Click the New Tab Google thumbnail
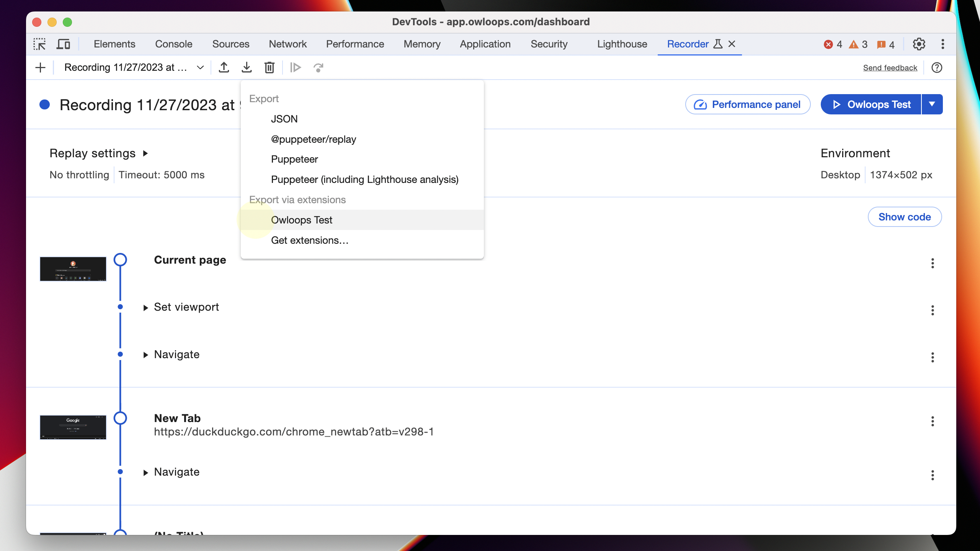 (x=73, y=427)
